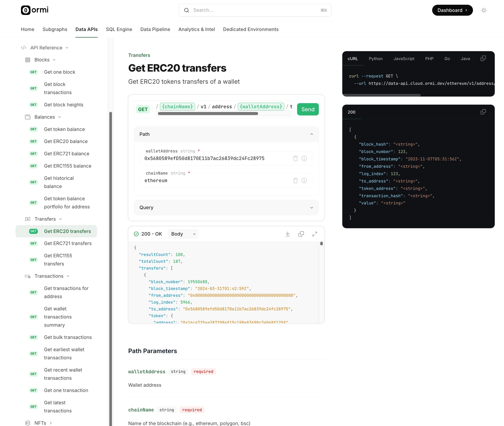Expand the Query parameters section
Screen dimensions: 504x426
tap(312, 207)
